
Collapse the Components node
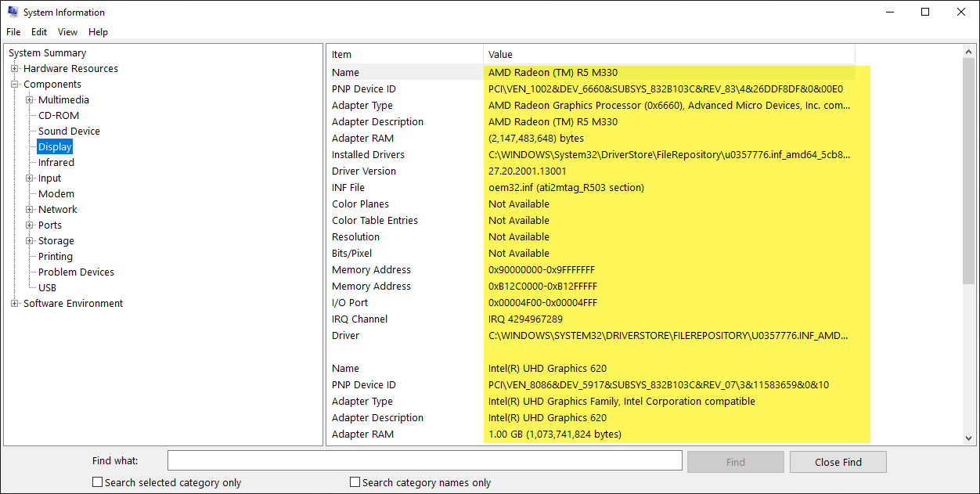tap(15, 85)
